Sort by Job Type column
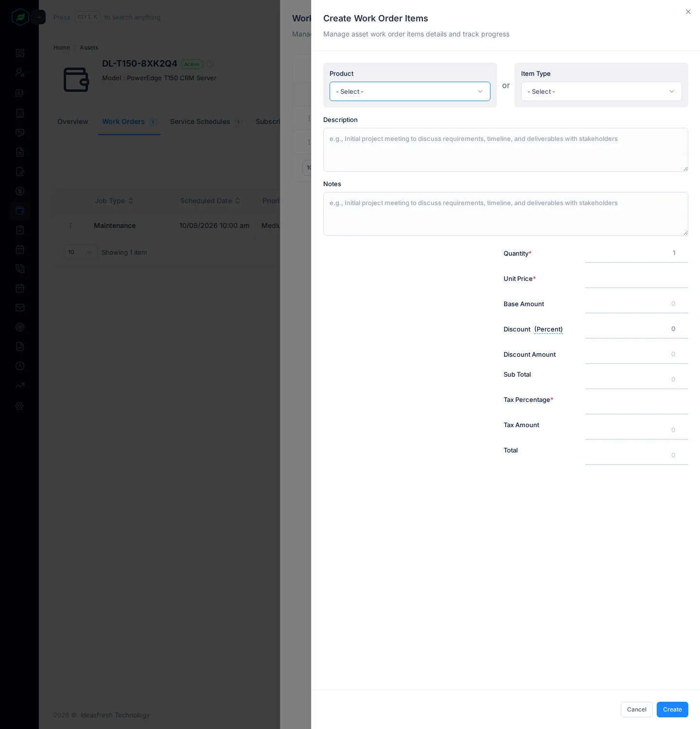This screenshot has width=700, height=729. click(114, 201)
